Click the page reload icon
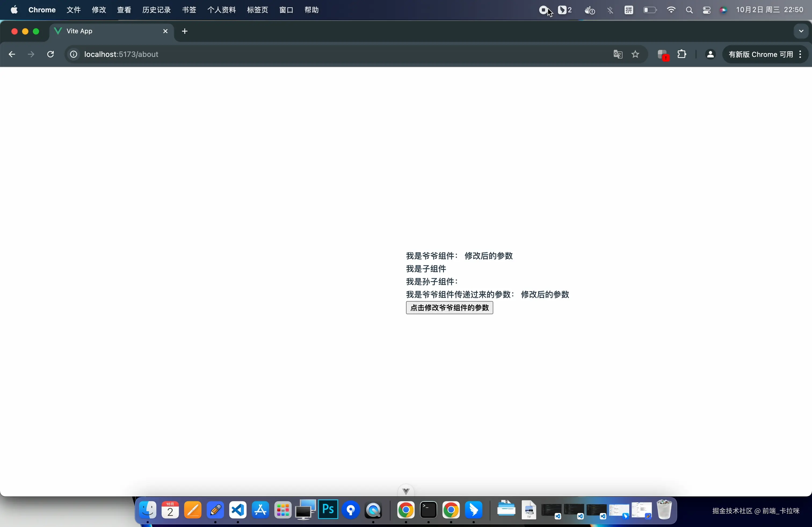This screenshot has width=812, height=527. pyautogui.click(x=50, y=54)
